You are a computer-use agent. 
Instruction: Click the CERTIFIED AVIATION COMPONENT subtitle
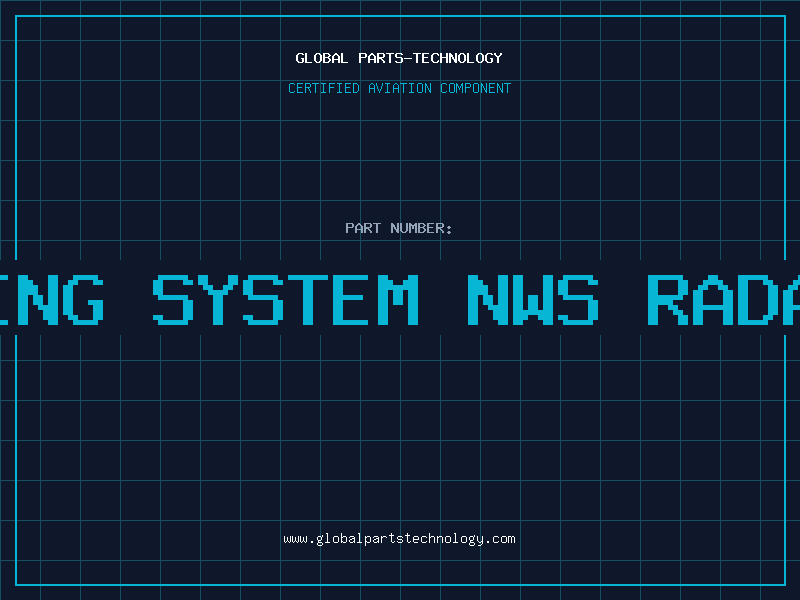[399, 89]
